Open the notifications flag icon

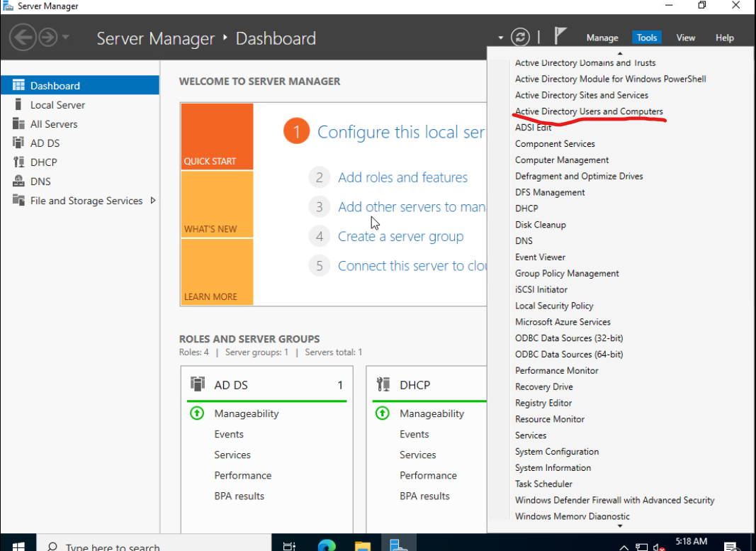[x=560, y=36]
